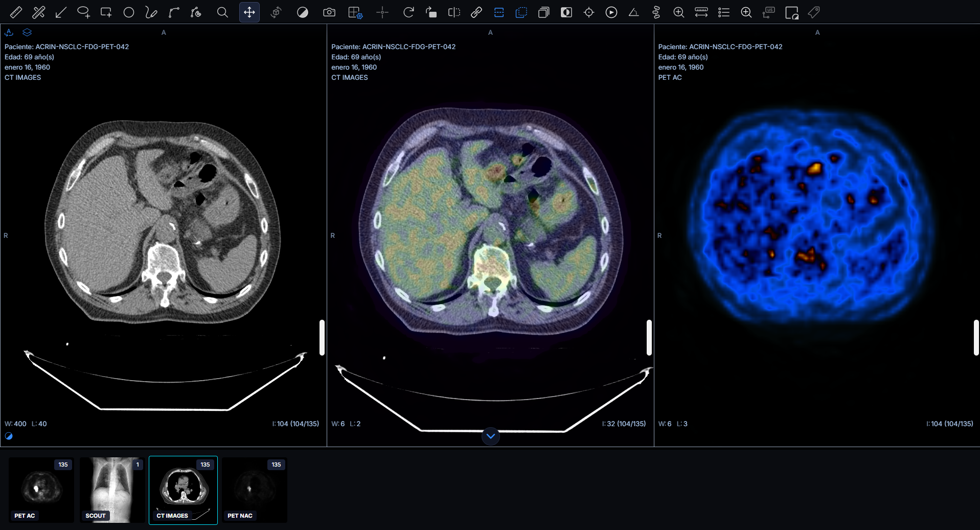The height and width of the screenshot is (530, 980).
Task: Select the Elliptical ROI tool
Action: click(x=83, y=12)
